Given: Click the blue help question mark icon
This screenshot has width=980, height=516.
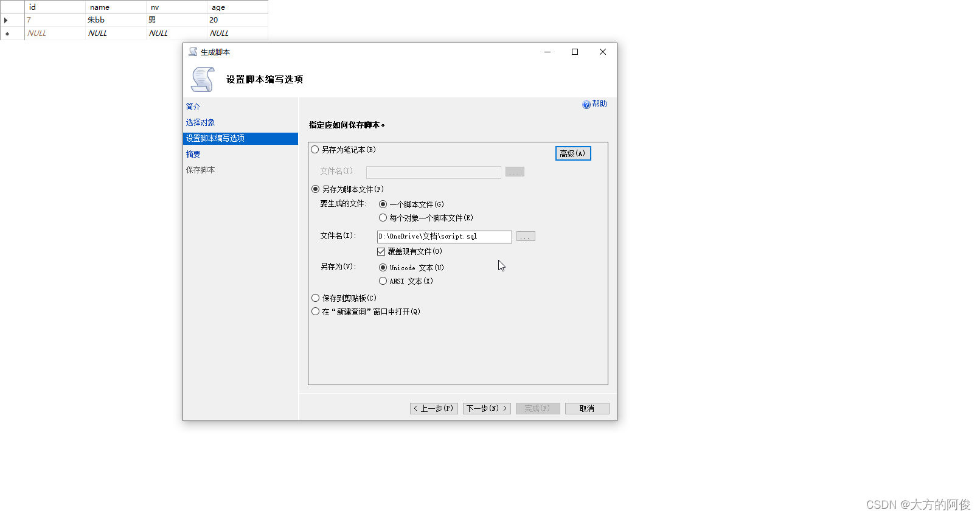Looking at the screenshot, I should pos(586,105).
